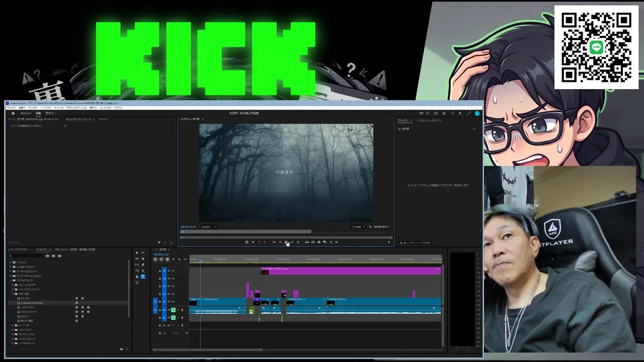Toggle snap magnet in timeline

pos(161,259)
